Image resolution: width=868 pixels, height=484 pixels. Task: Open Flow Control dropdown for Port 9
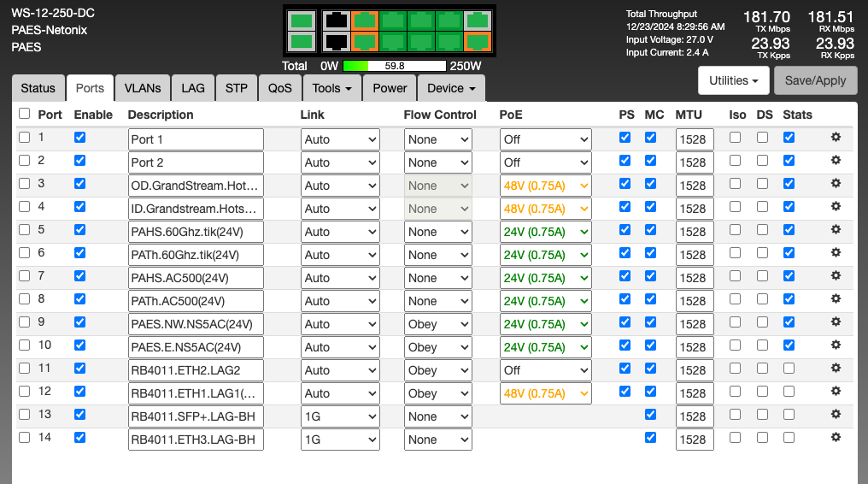437,324
